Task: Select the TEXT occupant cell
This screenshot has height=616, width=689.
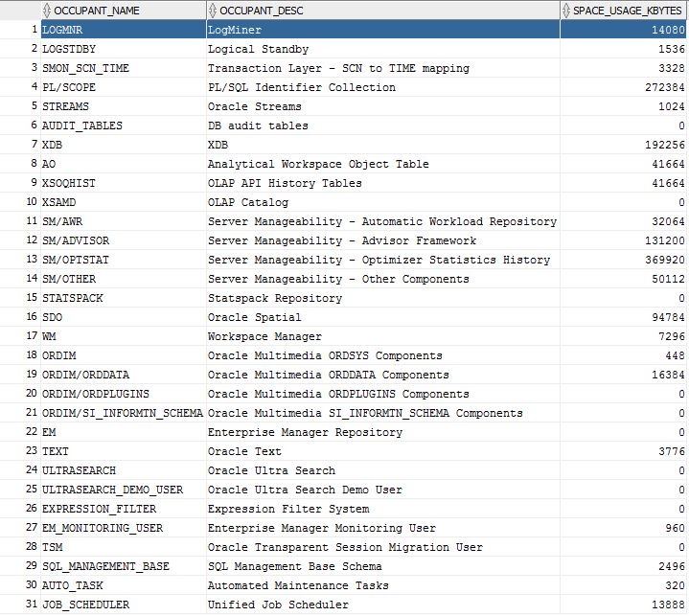Action: point(124,451)
